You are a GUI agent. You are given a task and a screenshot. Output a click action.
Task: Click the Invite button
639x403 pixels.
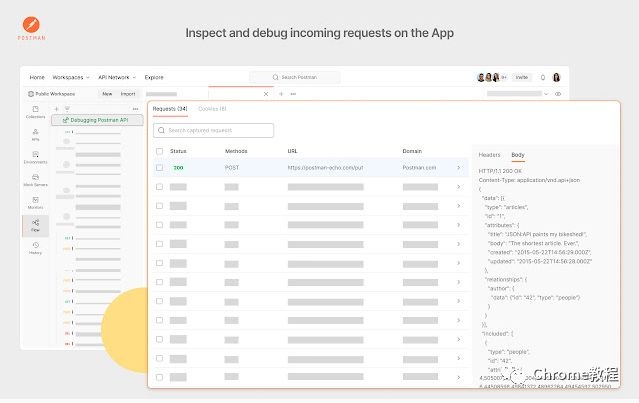(521, 77)
